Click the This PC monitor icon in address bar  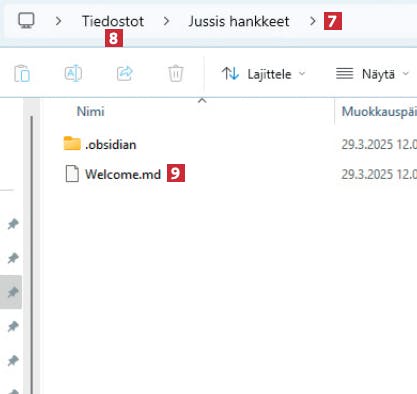(26, 21)
